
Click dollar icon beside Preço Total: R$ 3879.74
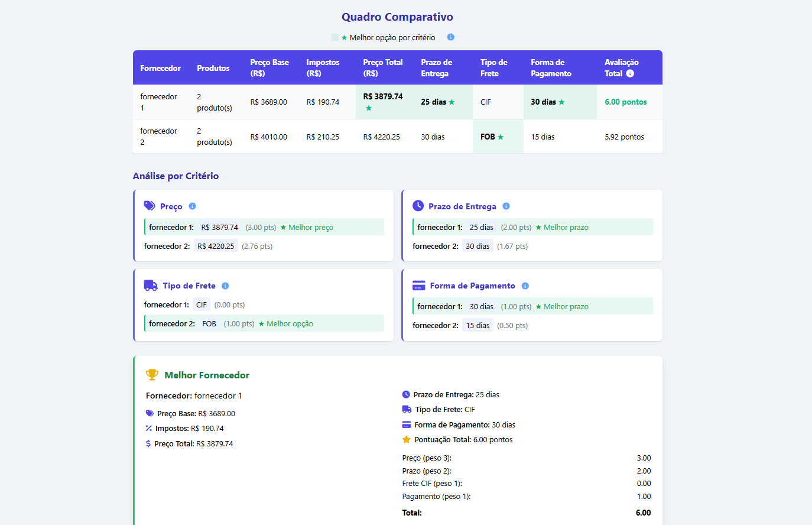pyautogui.click(x=148, y=443)
